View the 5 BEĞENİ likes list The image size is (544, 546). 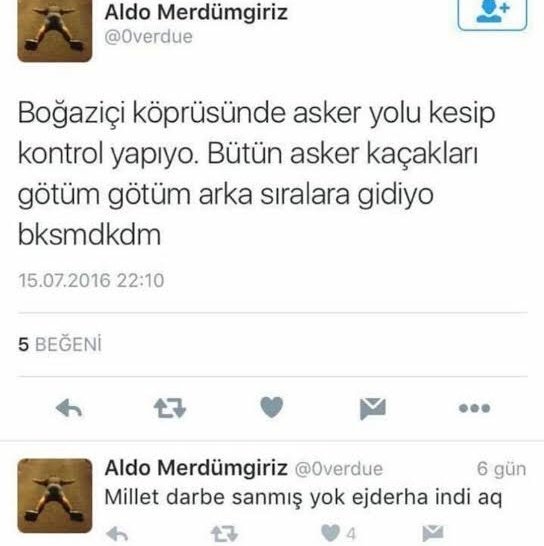pyautogui.click(x=60, y=344)
